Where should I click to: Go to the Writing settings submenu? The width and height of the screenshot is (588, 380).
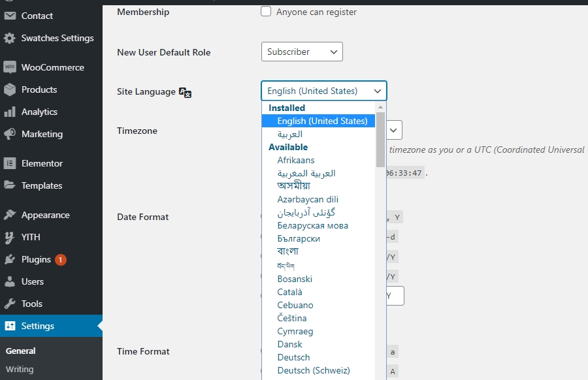click(20, 369)
